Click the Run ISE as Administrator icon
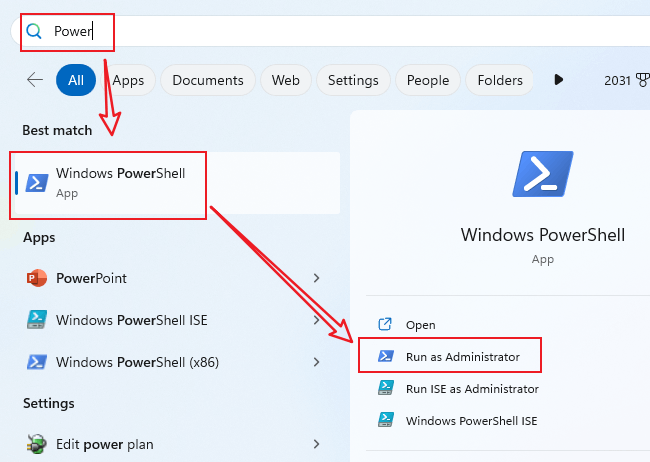This screenshot has width=650, height=462. click(x=386, y=388)
